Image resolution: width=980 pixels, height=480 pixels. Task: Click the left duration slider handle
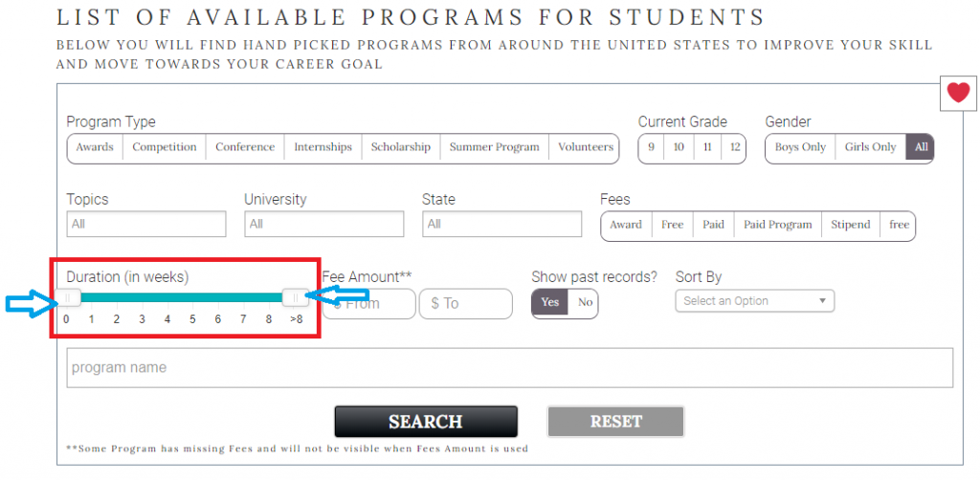click(67, 297)
